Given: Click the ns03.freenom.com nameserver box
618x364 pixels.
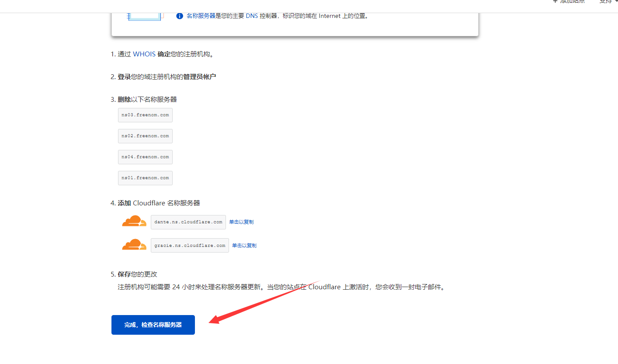Looking at the screenshot, I should pyautogui.click(x=145, y=115).
